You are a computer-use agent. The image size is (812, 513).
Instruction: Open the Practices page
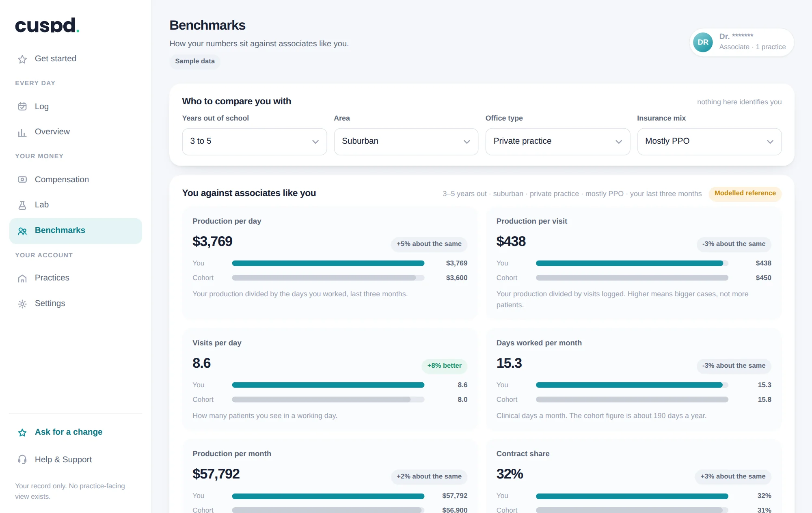[x=76, y=278]
